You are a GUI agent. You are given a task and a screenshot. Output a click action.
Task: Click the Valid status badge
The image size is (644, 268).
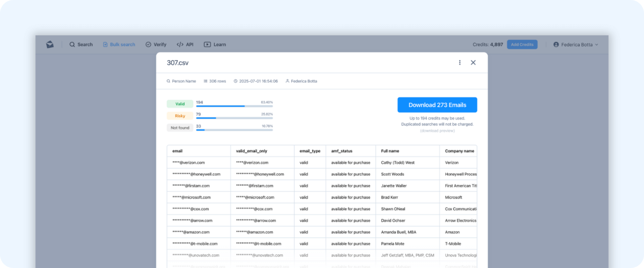click(180, 104)
